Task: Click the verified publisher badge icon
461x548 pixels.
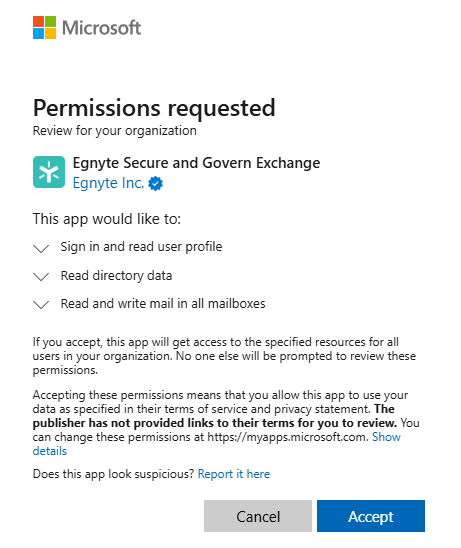Action: coord(155,183)
